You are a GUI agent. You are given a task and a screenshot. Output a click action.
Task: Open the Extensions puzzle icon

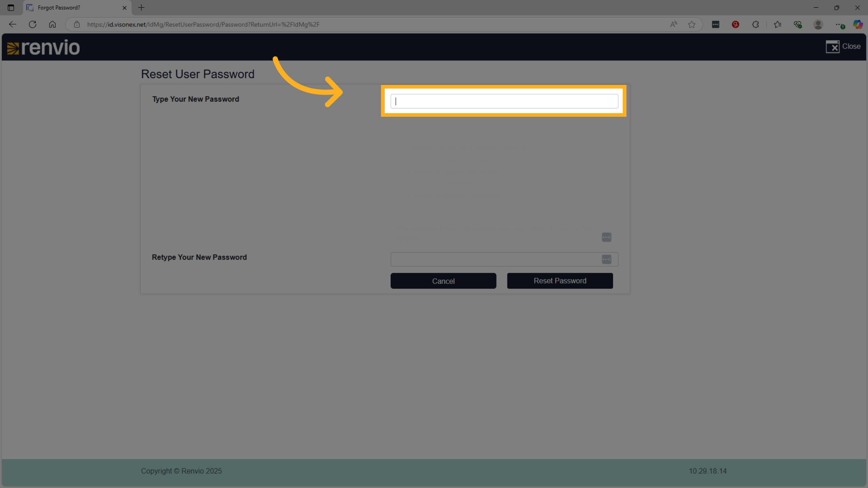point(756,24)
